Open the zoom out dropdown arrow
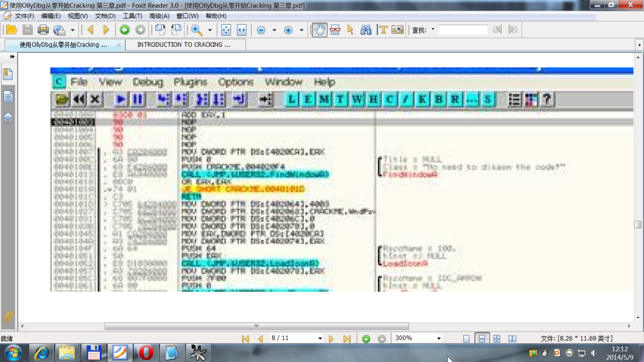Viewport: 644px width, 362px height. click(x=274, y=30)
